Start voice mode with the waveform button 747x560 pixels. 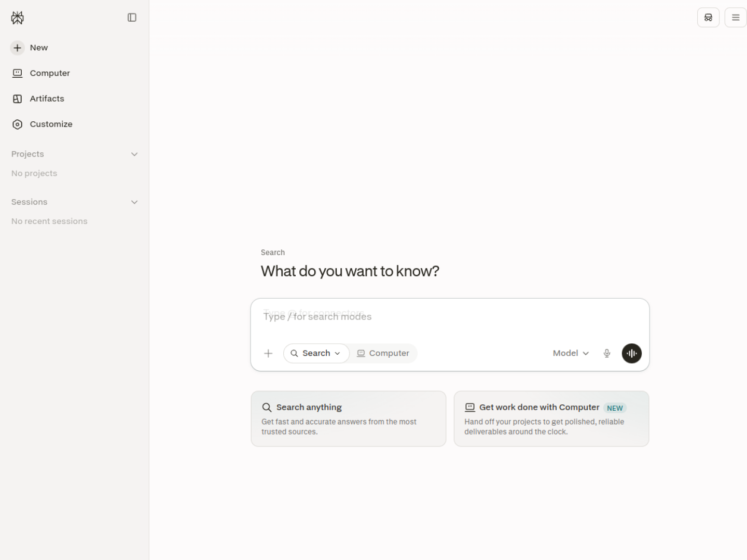(632, 354)
